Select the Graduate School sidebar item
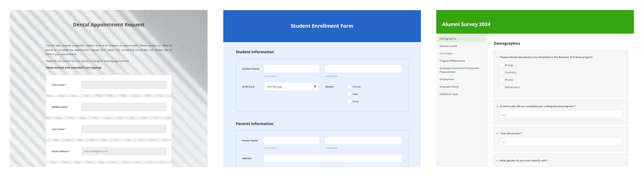 [449, 87]
